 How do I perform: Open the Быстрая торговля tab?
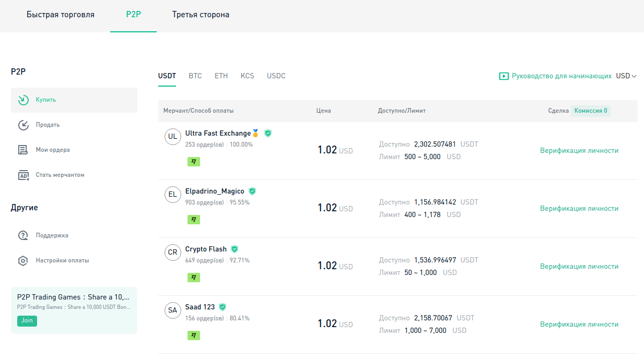[61, 15]
